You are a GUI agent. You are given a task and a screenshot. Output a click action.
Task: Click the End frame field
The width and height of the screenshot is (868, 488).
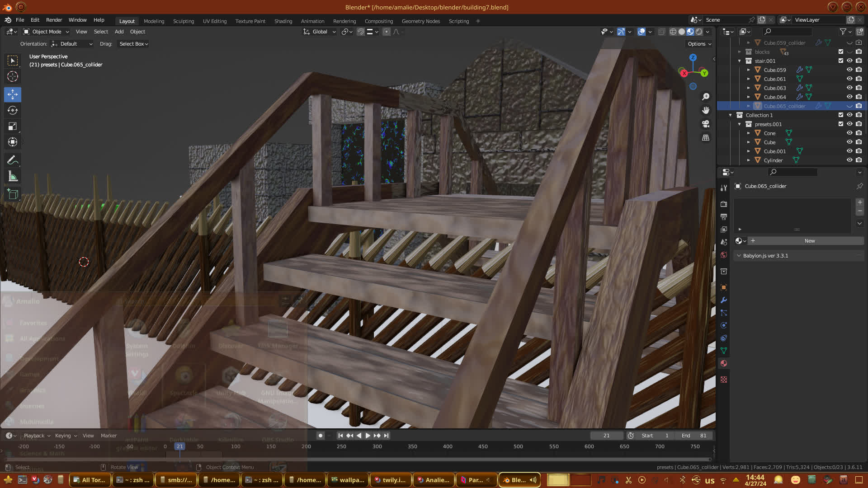(694, 436)
